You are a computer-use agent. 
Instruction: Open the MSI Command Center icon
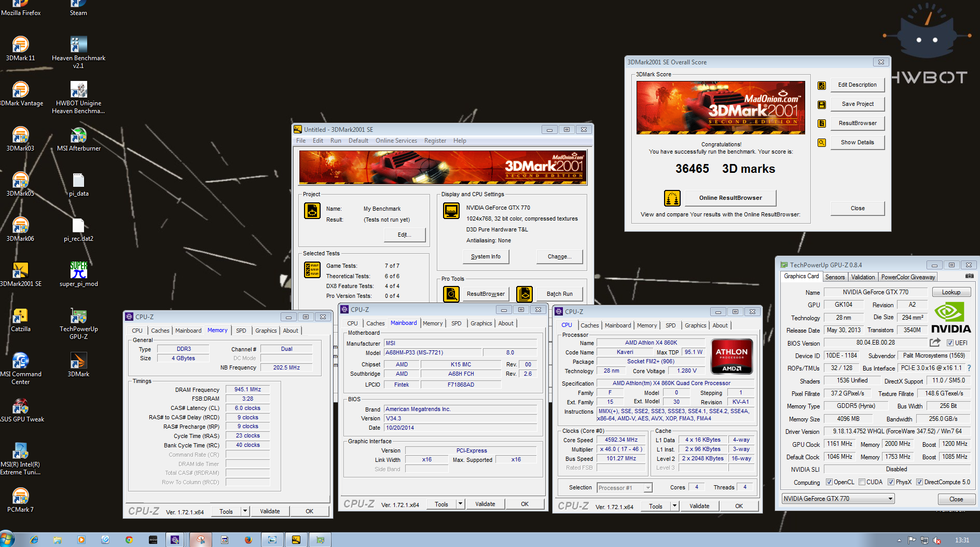(x=20, y=368)
